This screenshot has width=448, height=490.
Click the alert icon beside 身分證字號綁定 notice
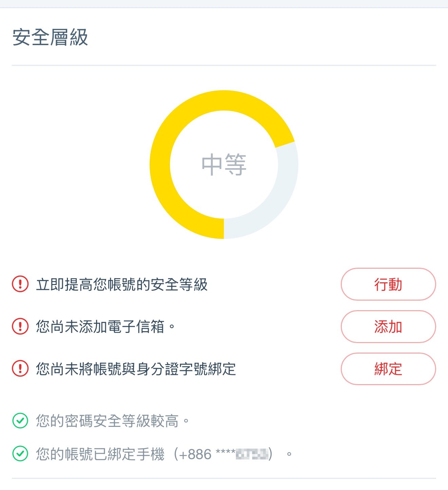pyautogui.click(x=20, y=369)
